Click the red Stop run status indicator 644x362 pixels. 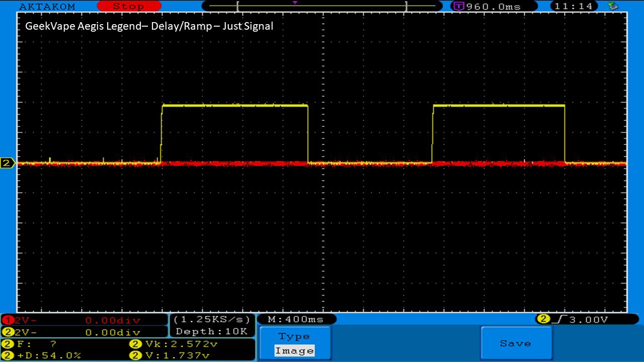click(128, 7)
